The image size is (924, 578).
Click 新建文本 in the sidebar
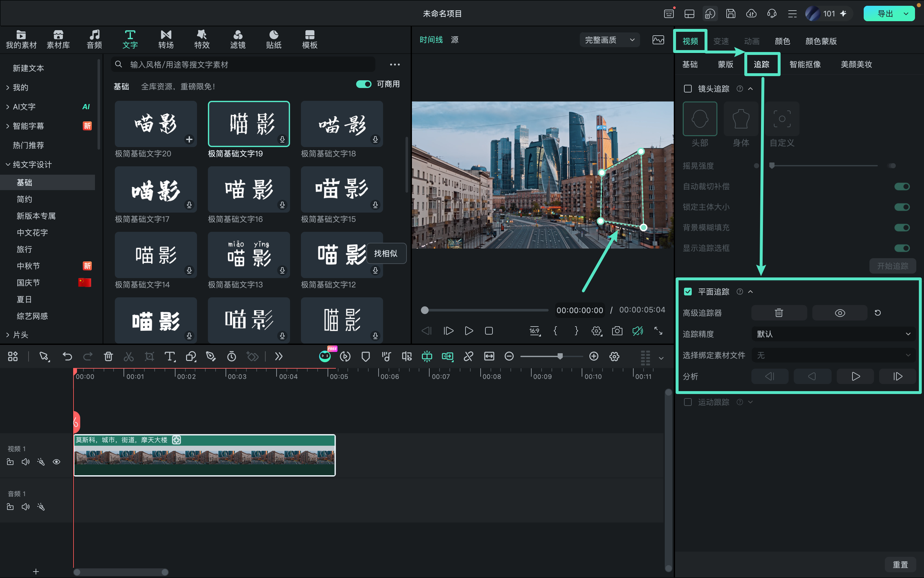tap(29, 68)
